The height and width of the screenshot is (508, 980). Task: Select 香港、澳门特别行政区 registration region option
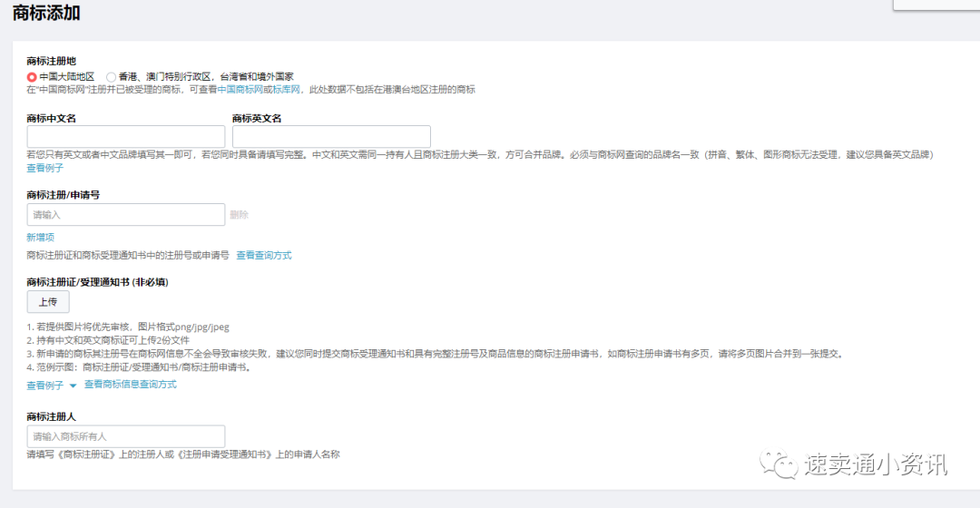point(112,77)
